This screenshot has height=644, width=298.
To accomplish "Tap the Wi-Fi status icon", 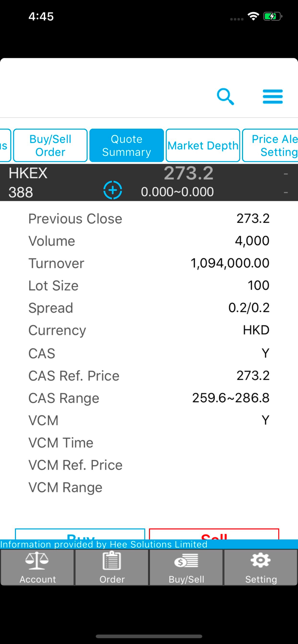I will [253, 16].
